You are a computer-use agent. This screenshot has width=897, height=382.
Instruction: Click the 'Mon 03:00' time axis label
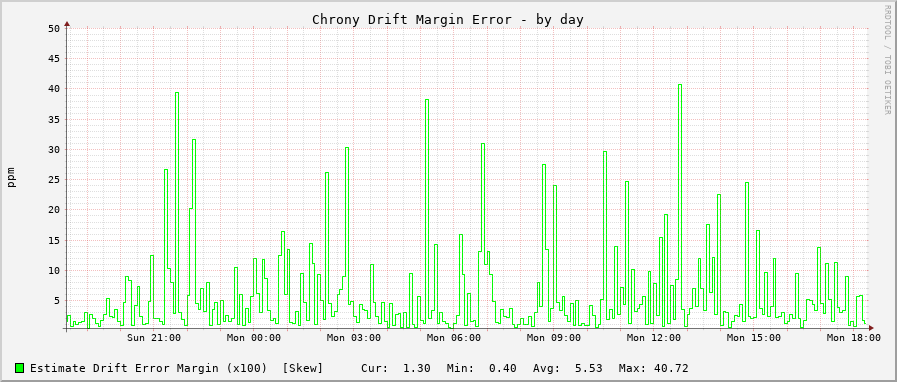[354, 338]
